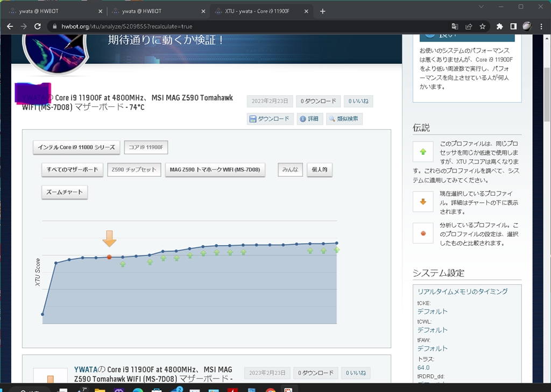Click the ズームチャート button

pyautogui.click(x=65, y=192)
